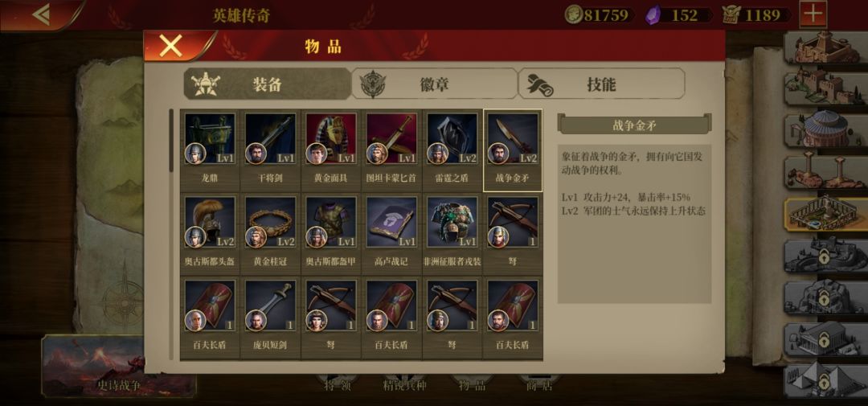Select the 雷霆之盾 shield item
This screenshot has width=868, height=406.
(452, 150)
